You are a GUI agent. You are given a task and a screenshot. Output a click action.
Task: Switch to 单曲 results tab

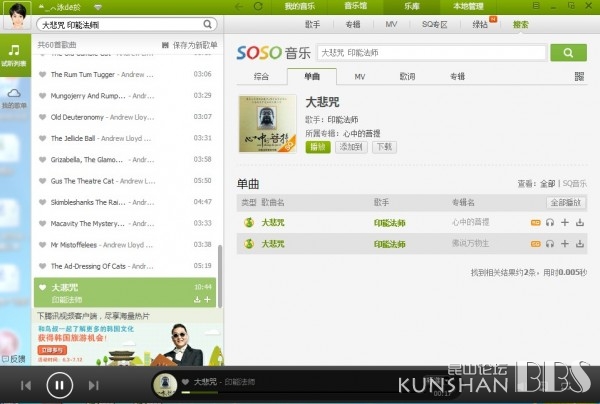click(x=312, y=77)
